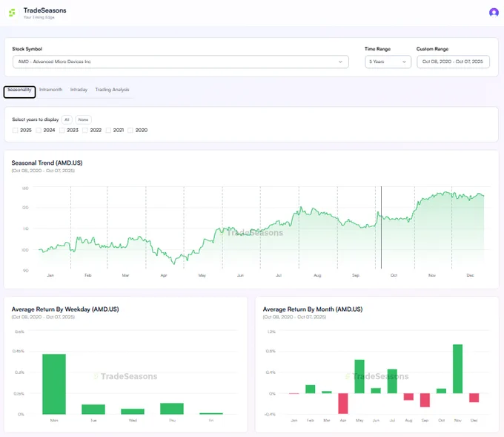Click the Tuesday bar in weekday chart
The width and height of the screenshot is (504, 437).
coord(93,409)
